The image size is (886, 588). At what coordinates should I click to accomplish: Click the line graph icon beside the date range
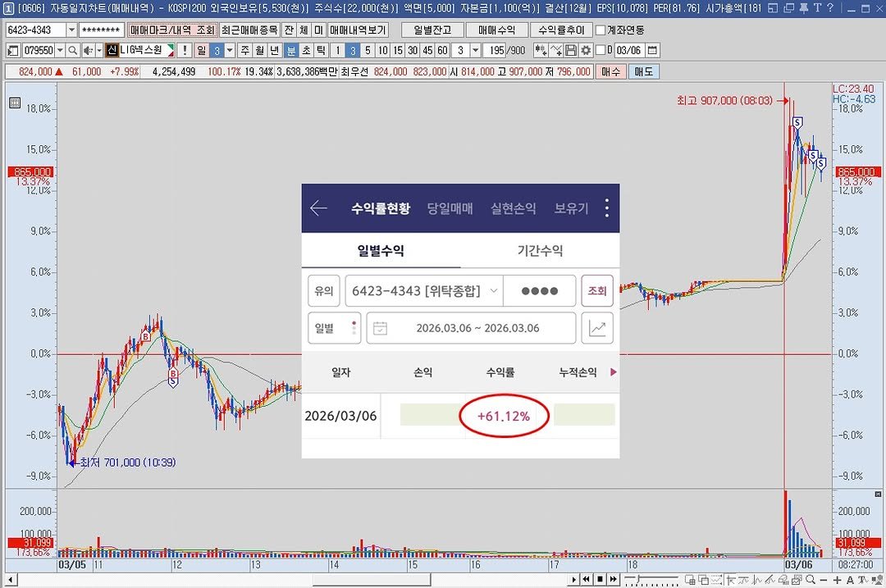click(x=597, y=328)
